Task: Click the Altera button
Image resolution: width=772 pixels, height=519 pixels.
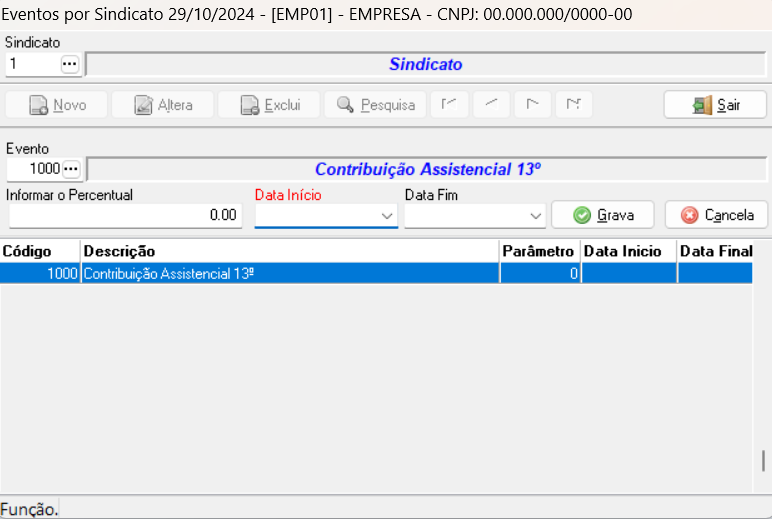Action: [162, 104]
